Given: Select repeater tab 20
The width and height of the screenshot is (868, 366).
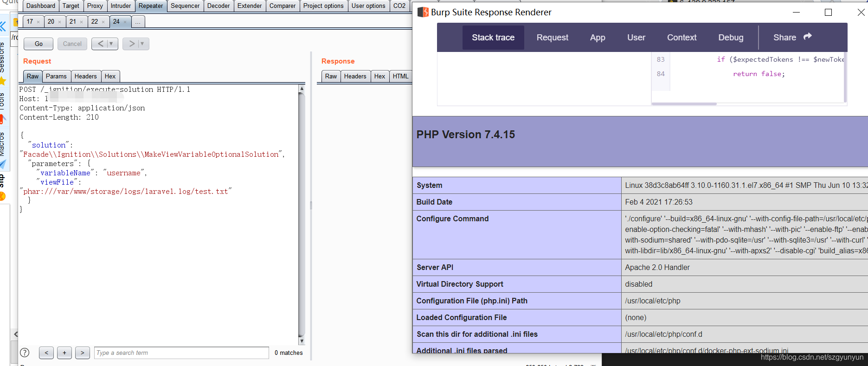Looking at the screenshot, I should 51,21.
